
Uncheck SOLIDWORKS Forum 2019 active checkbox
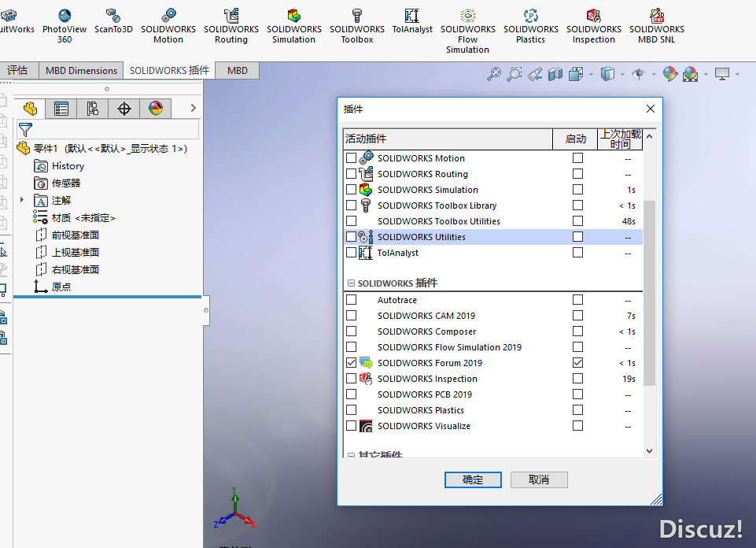tap(351, 362)
